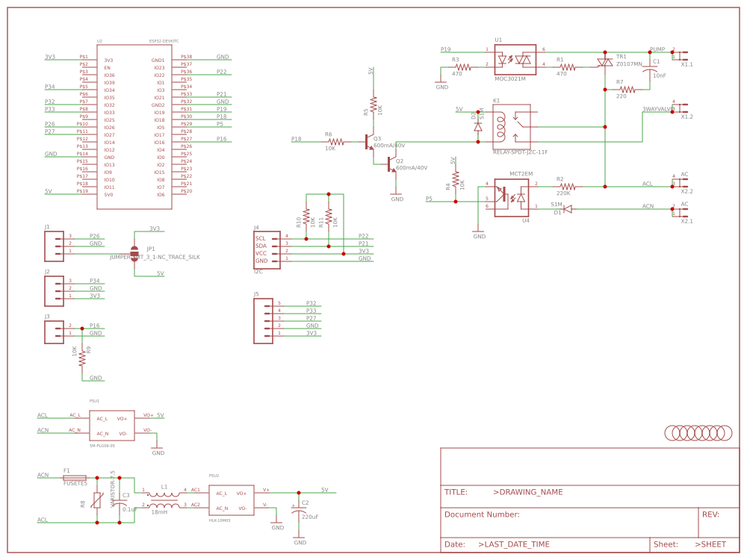Image resolution: width=747 pixels, height=560 pixels.
Task: Click the "I2C" label under J4
Action: 258,272
